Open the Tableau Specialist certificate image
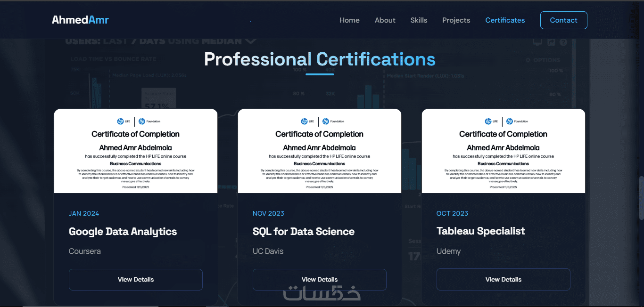This screenshot has height=307, width=644. tap(504, 151)
